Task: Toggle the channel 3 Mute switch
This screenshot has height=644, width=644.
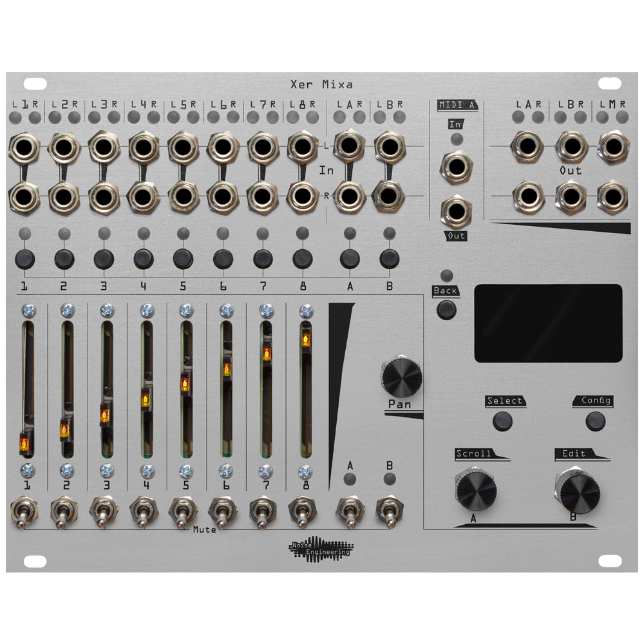Action: 103,513
